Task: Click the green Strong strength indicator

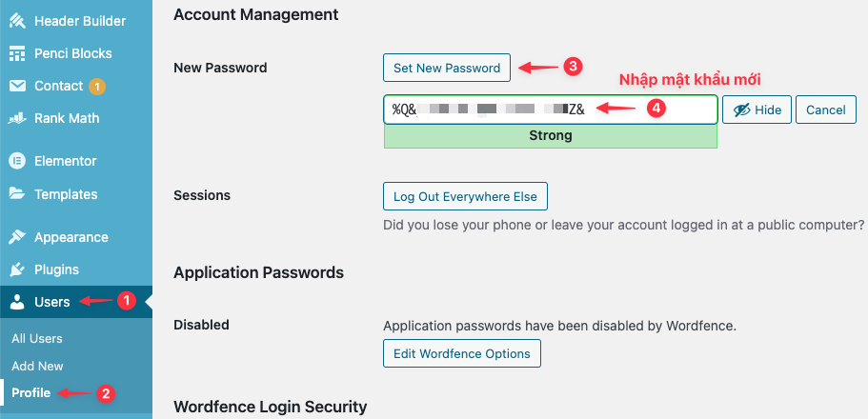Action: click(x=551, y=135)
